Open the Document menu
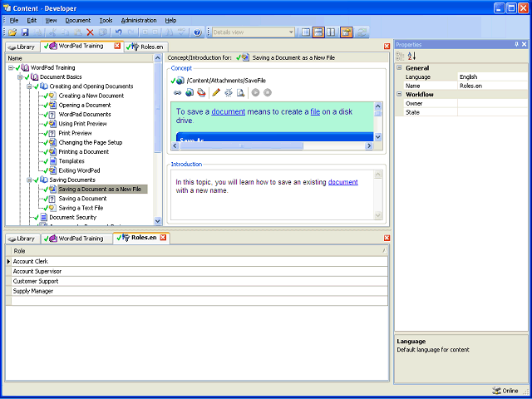 point(77,20)
